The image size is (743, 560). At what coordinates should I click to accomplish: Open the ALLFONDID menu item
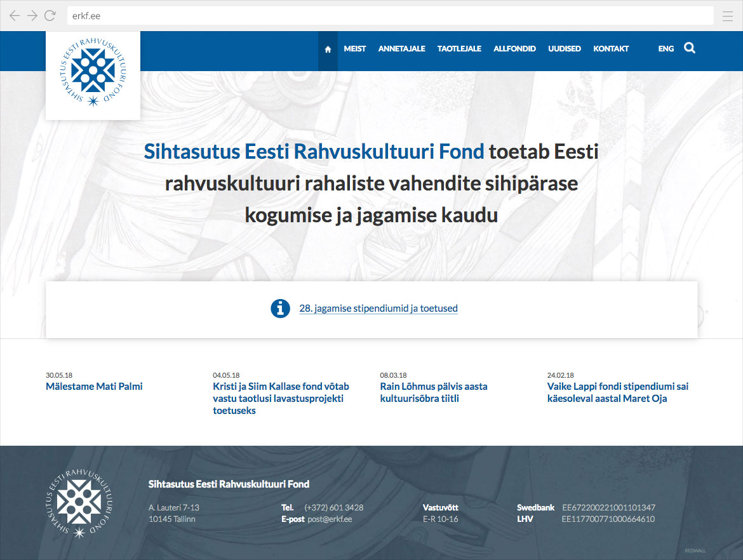pyautogui.click(x=514, y=48)
